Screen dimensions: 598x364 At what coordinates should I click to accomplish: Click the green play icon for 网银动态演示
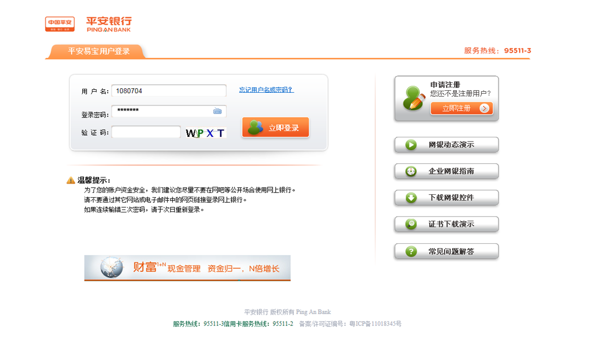411,144
